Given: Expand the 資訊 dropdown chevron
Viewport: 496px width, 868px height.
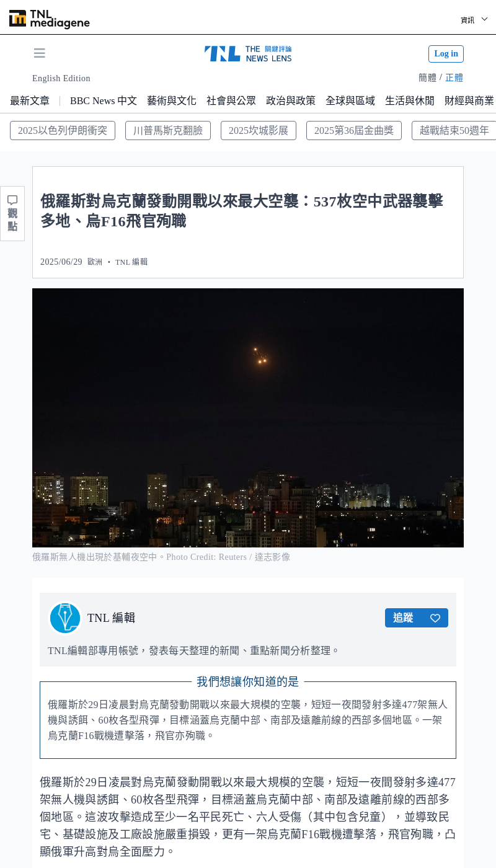Looking at the screenshot, I should pos(484,19).
